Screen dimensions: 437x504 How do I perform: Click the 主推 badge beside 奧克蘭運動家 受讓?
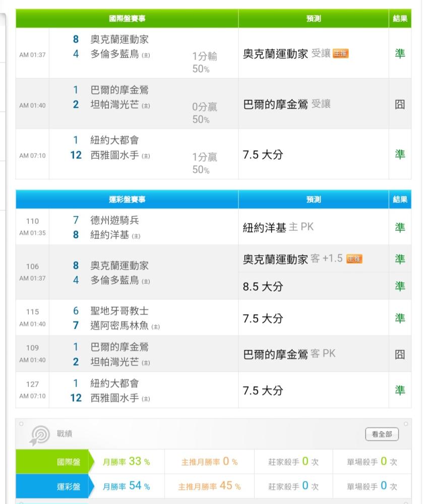coord(341,53)
